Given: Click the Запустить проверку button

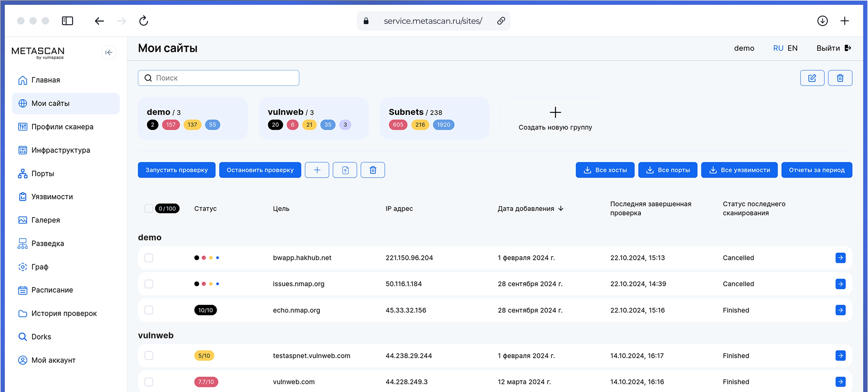Looking at the screenshot, I should [176, 170].
